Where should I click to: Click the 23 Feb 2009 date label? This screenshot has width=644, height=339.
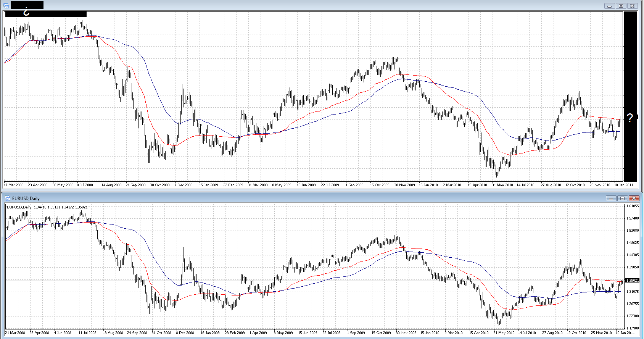(235, 333)
